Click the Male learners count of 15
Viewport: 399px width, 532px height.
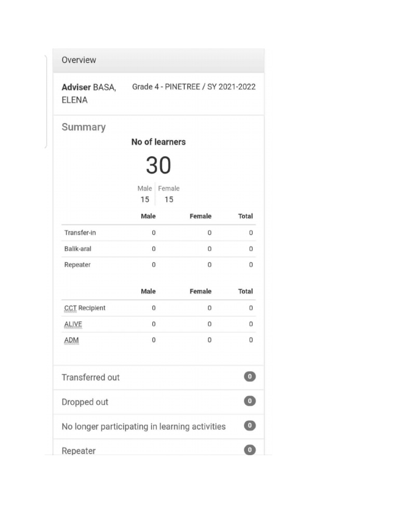tap(144, 199)
